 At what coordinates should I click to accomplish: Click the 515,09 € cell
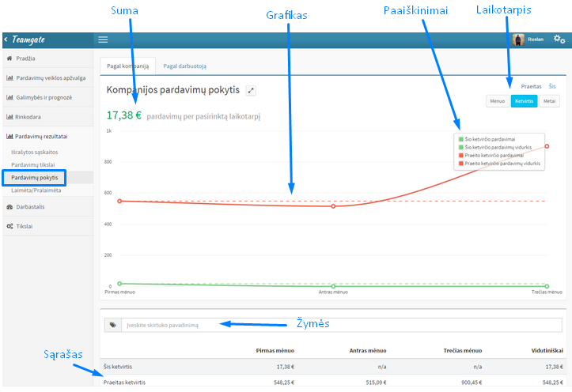(x=376, y=383)
